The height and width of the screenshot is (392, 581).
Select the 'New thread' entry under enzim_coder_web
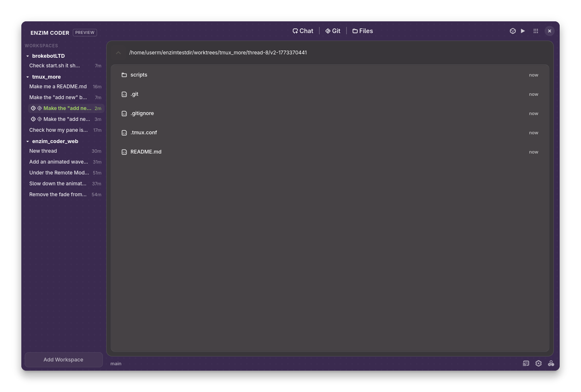(43, 151)
